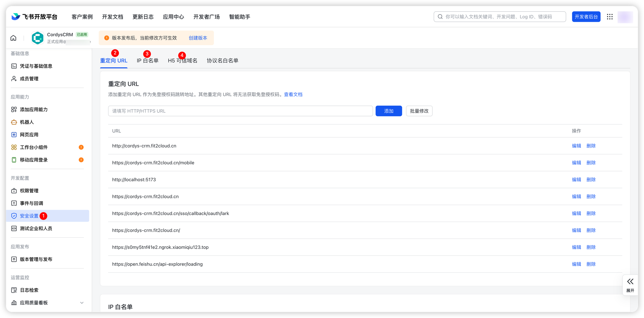This screenshot has height=318, width=644.
Task: Switch to the 协议名白名单 tab
Action: point(222,61)
